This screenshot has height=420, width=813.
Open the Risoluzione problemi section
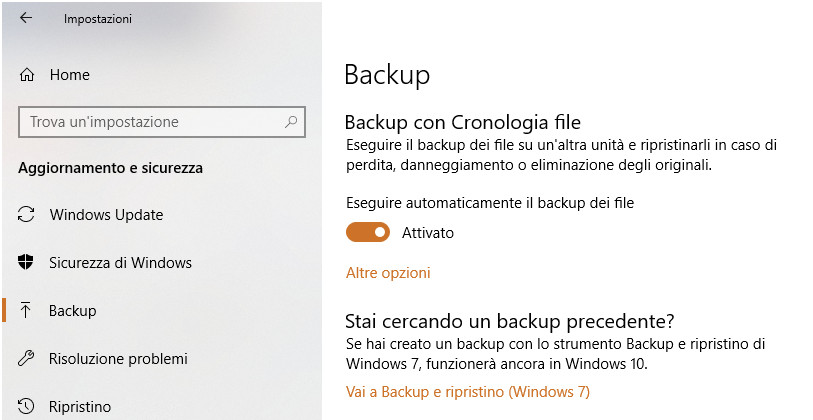tap(118, 358)
